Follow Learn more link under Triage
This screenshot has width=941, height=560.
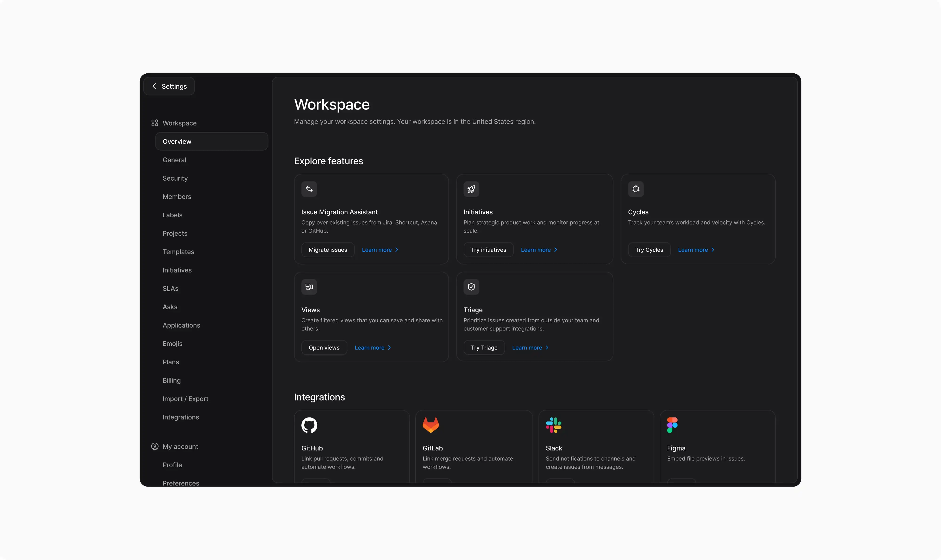click(530, 348)
